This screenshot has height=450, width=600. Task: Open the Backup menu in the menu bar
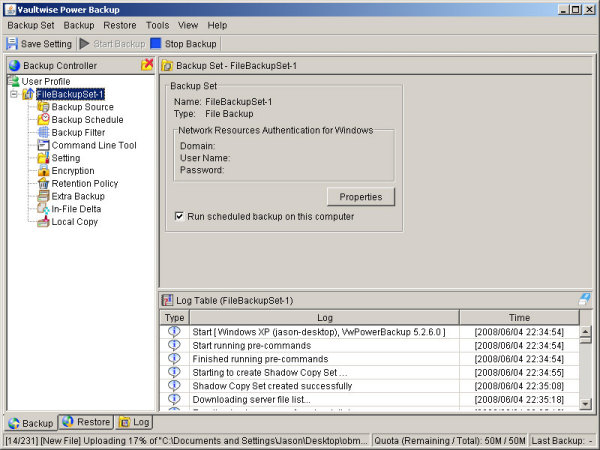79,25
